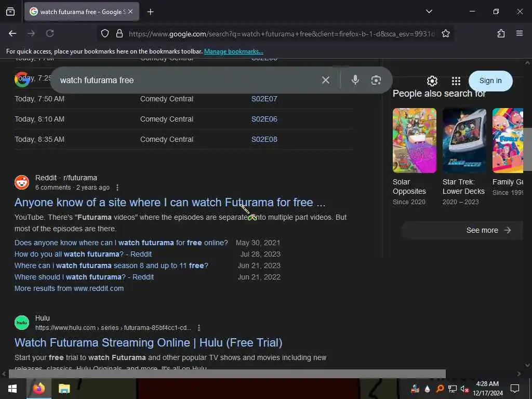Viewport: 532px width, 399px height.
Task: Open the Manage bookmarks link
Action: point(233,51)
